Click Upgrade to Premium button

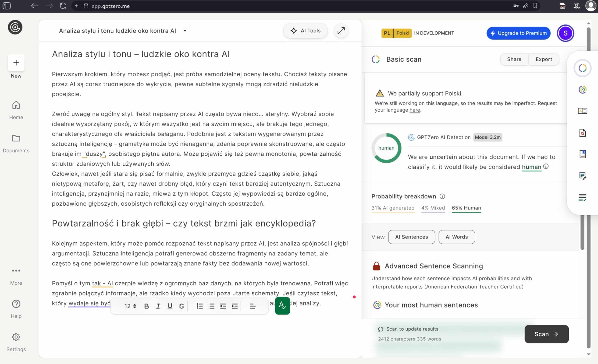click(518, 33)
